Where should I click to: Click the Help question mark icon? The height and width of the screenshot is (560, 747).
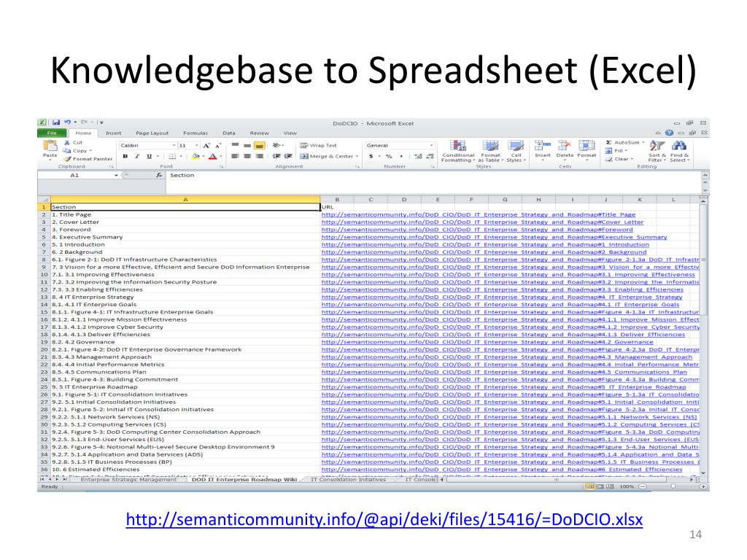pyautogui.click(x=669, y=133)
